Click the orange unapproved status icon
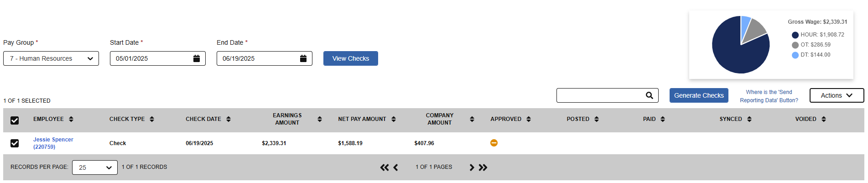This screenshot has width=868, height=183. pyautogui.click(x=494, y=143)
